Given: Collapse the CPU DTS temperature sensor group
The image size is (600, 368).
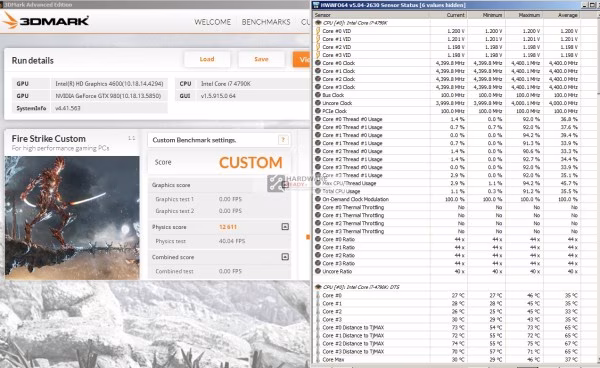Looking at the screenshot, I should pyautogui.click(x=318, y=287).
